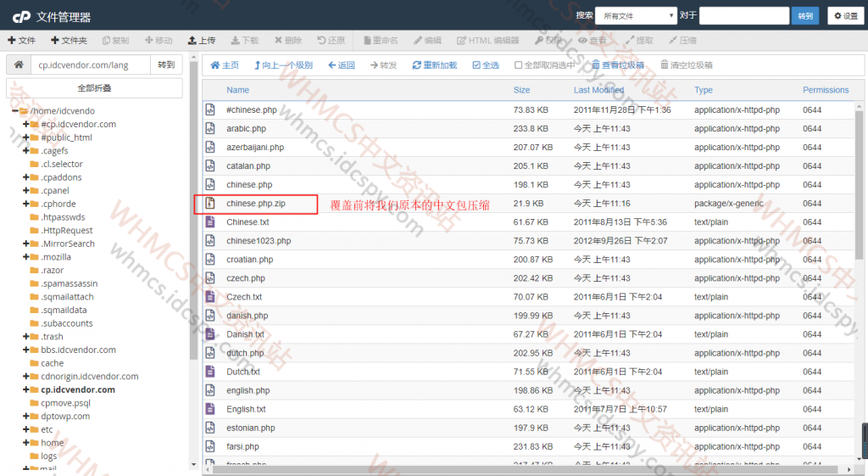
Task: Create a new file with 文件 button
Action: [21, 41]
